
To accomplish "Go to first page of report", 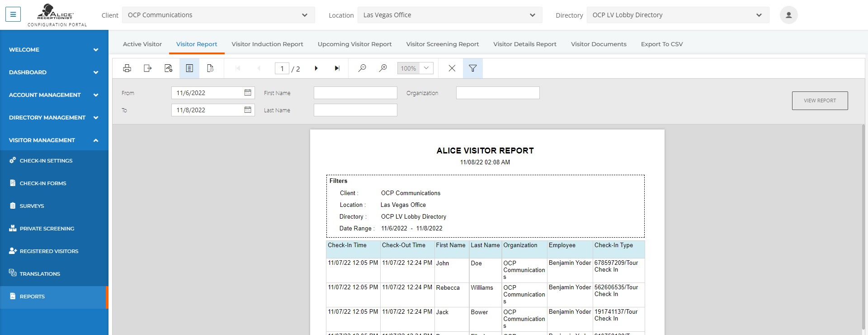I will coord(238,68).
